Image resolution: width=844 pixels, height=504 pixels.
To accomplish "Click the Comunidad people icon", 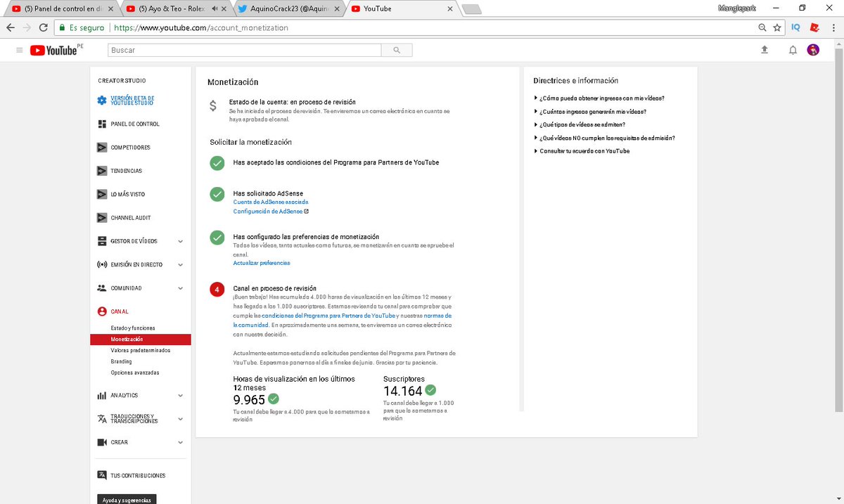I will click(102, 288).
